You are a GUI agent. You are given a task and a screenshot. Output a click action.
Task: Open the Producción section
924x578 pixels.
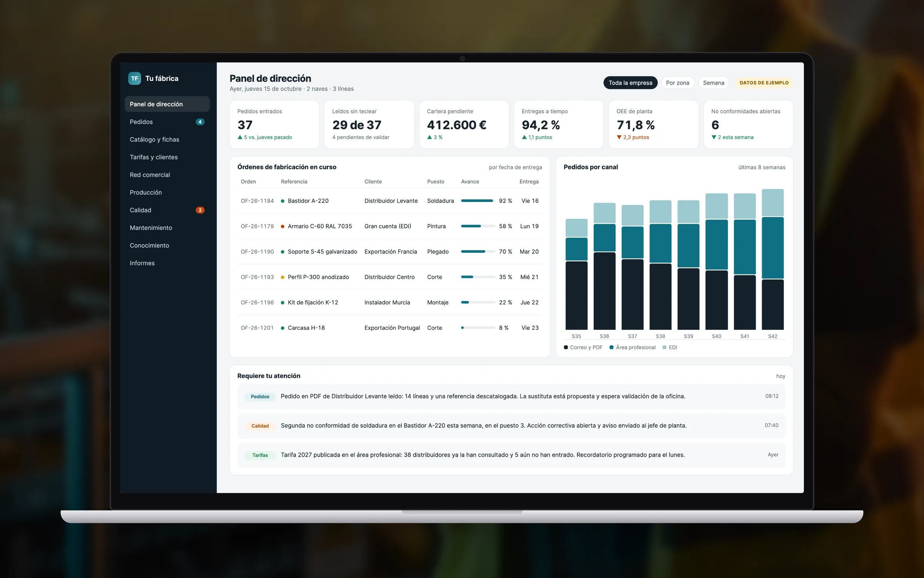(x=167, y=192)
